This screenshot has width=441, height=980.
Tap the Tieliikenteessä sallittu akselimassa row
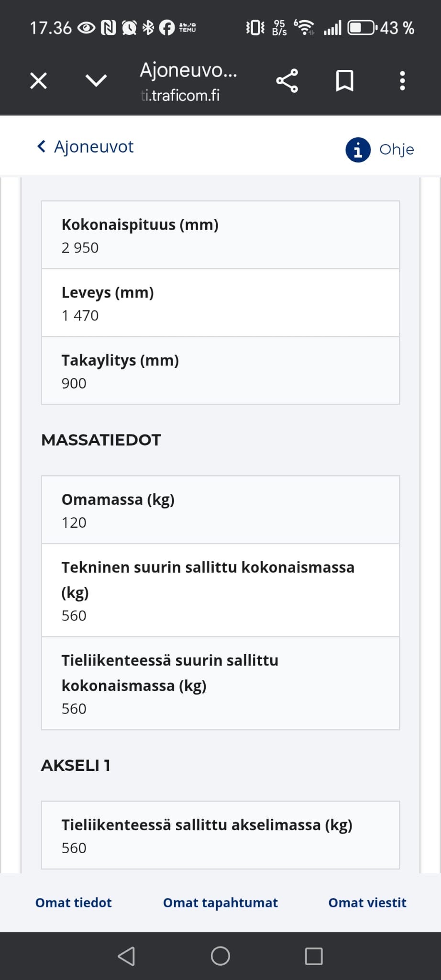(x=220, y=835)
